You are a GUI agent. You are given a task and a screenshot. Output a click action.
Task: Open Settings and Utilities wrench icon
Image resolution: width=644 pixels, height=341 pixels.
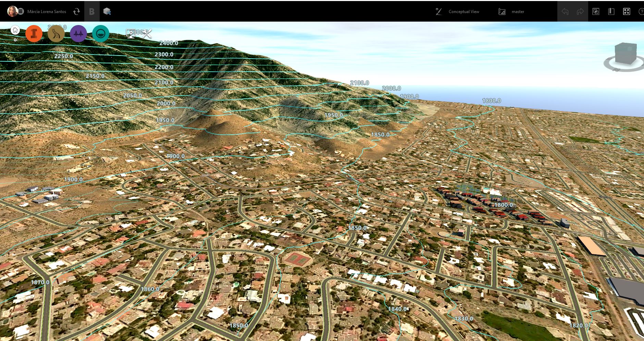pyautogui.click(x=147, y=34)
